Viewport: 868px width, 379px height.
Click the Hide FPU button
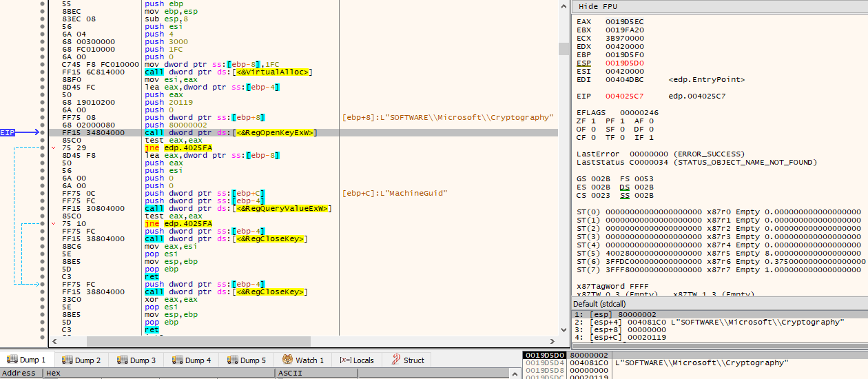tap(598, 6)
